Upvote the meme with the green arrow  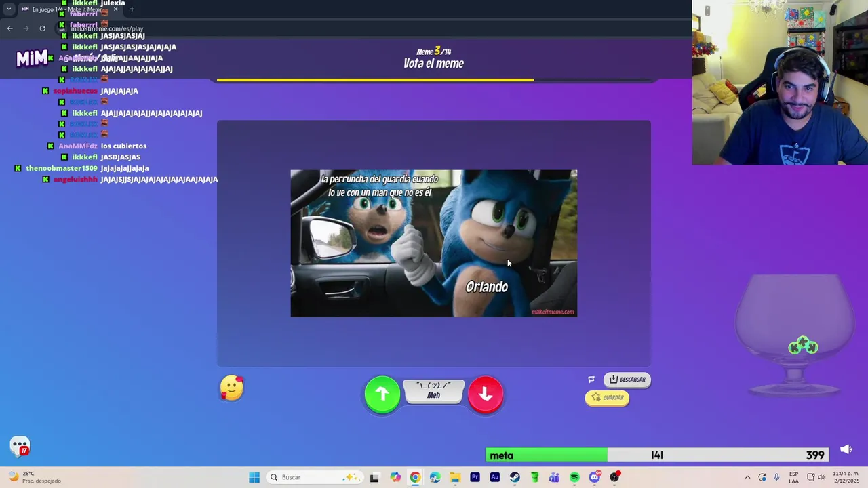pos(382,394)
